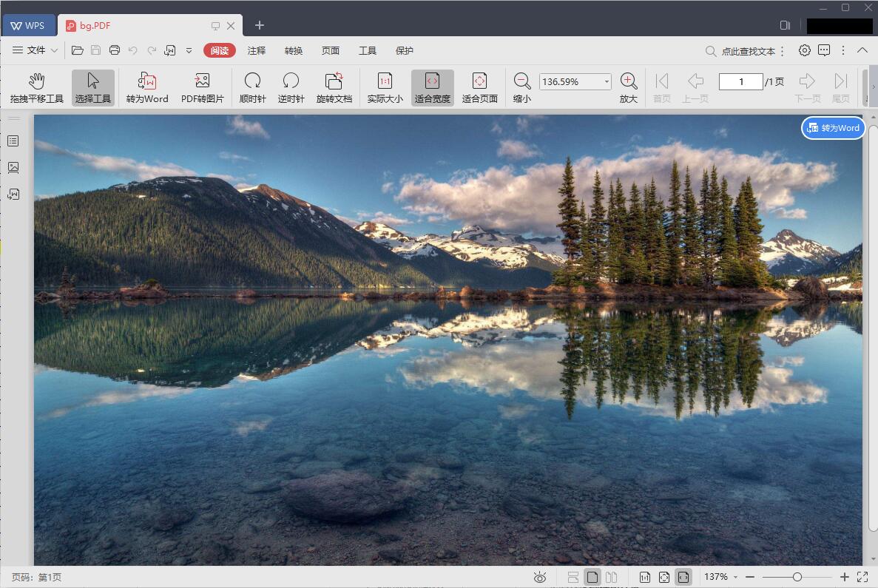Click the PDF转图片 toolbar icon

(x=202, y=88)
